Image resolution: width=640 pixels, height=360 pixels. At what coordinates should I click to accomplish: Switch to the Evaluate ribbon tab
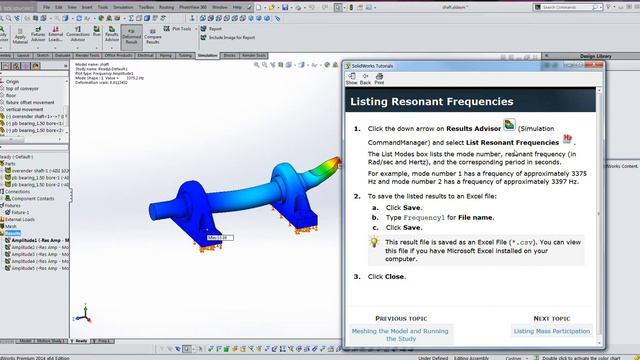pyautogui.click(x=62, y=55)
